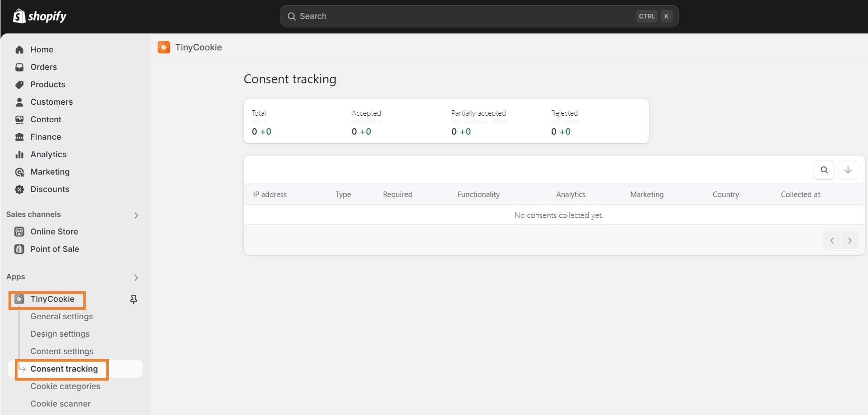
Task: Expand the Sales channels section
Action: 136,215
